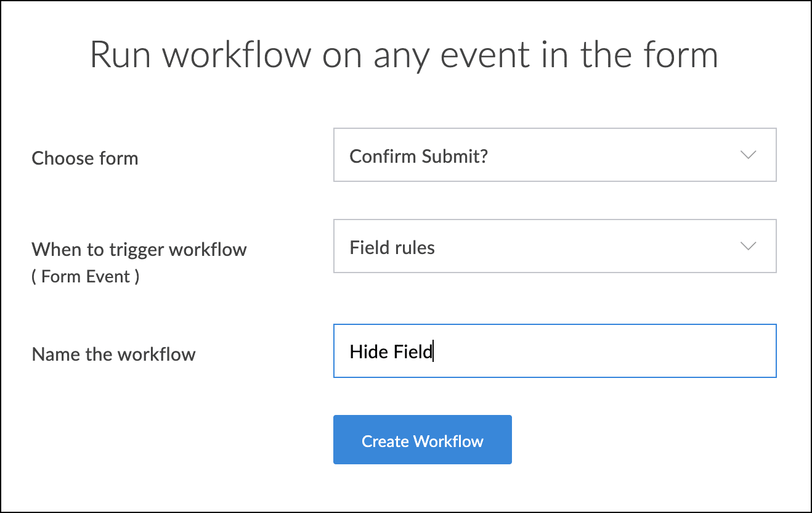Click the word "workflow" in the page heading
Viewport: 812px width, 513px height.
point(238,54)
